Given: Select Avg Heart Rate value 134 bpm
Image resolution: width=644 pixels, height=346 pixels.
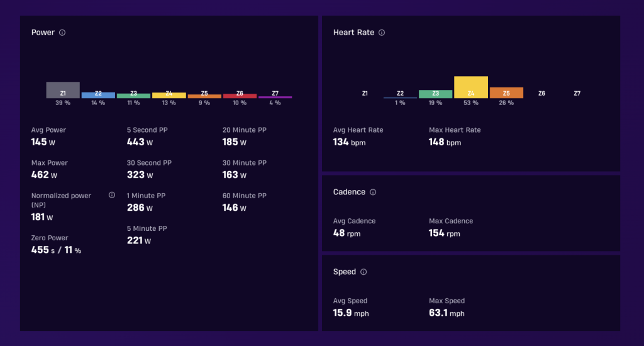Looking at the screenshot, I should 349,142.
